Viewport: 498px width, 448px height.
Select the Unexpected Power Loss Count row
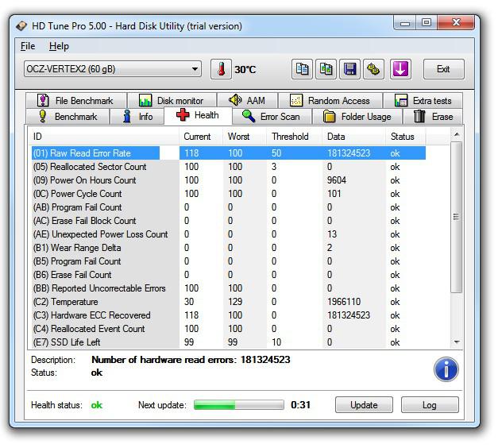(x=229, y=234)
